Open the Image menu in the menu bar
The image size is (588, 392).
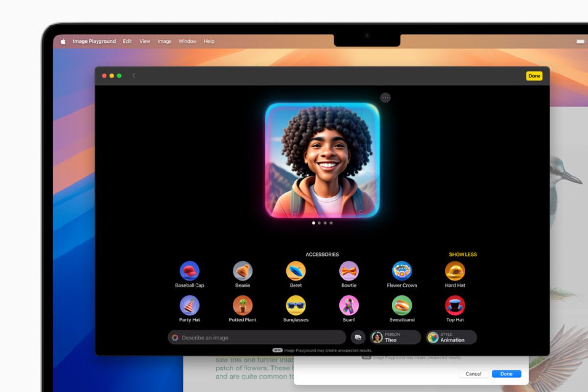(x=164, y=41)
